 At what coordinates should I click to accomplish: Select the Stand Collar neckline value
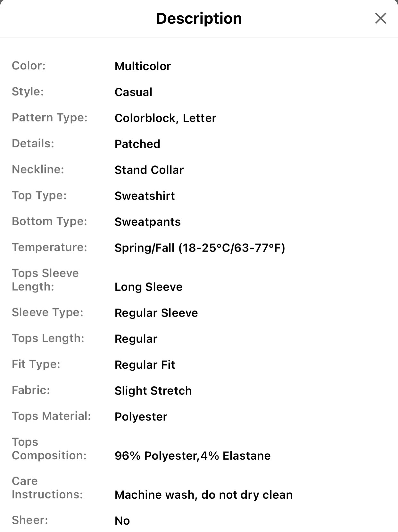pos(149,170)
